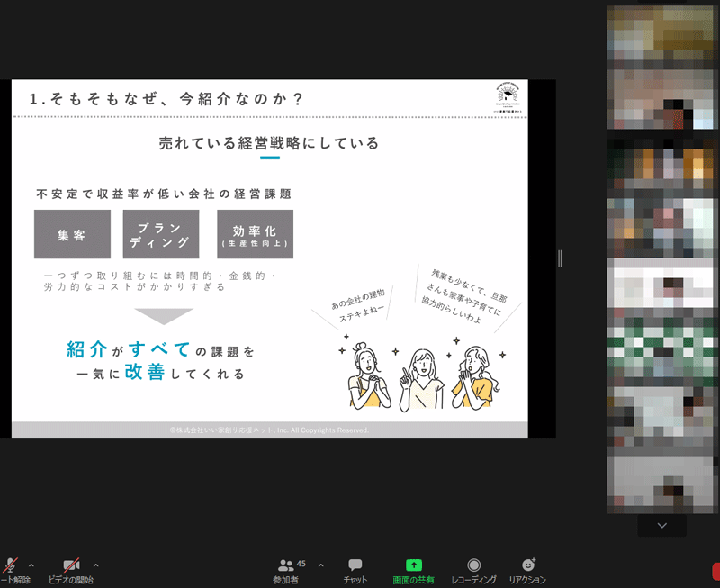
Task: Start recording with レコーディング button
Action: (x=473, y=570)
